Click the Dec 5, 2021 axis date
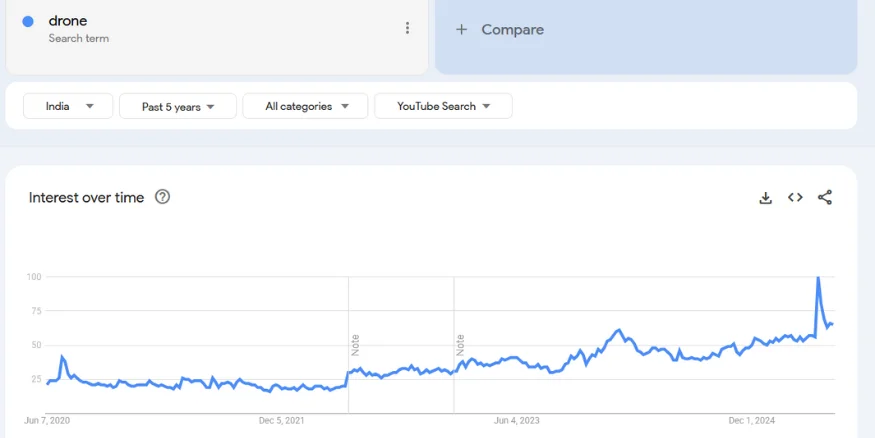This screenshot has height=438, width=875. (x=282, y=420)
